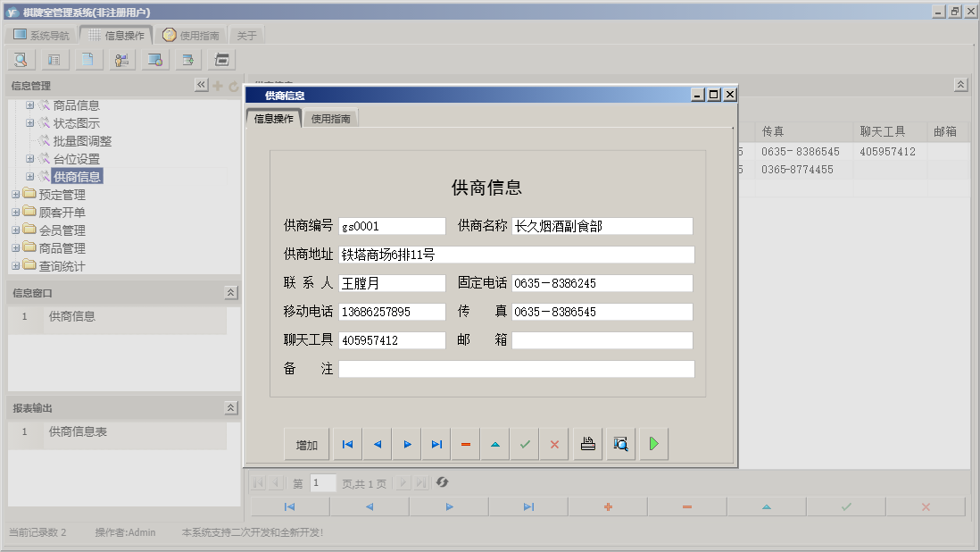This screenshot has height=552, width=980.
Task: Jump to first record using the dialog navigation icon
Action: pyautogui.click(x=347, y=443)
